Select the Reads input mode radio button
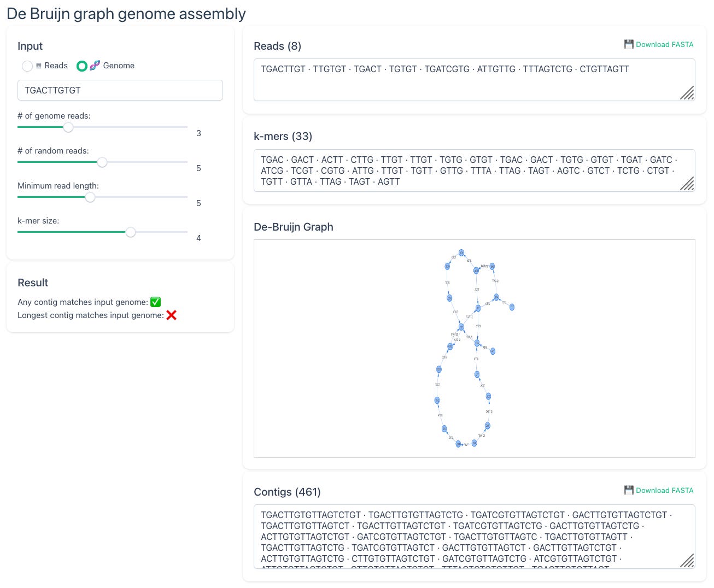This screenshot has height=588, width=714. (x=27, y=66)
